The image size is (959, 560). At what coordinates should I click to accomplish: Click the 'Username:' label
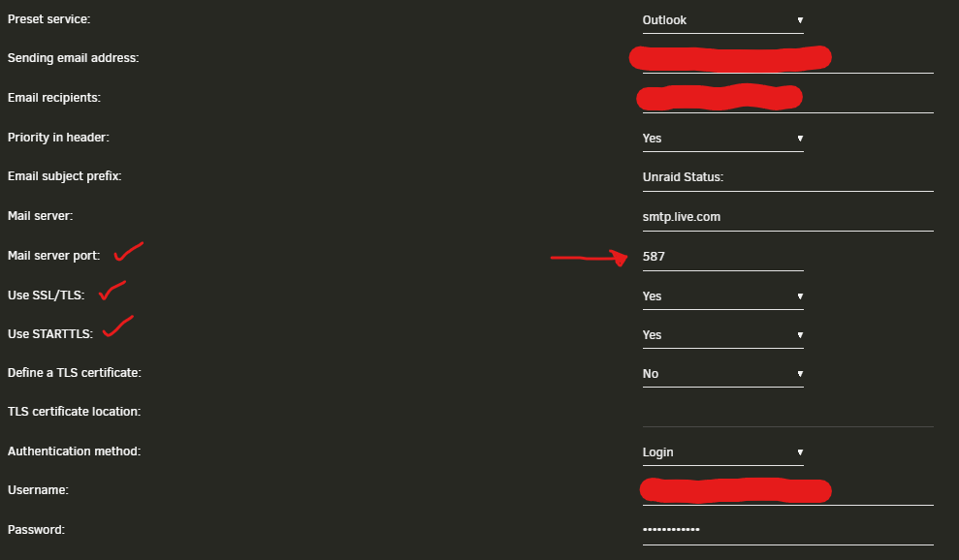pyautogui.click(x=38, y=490)
